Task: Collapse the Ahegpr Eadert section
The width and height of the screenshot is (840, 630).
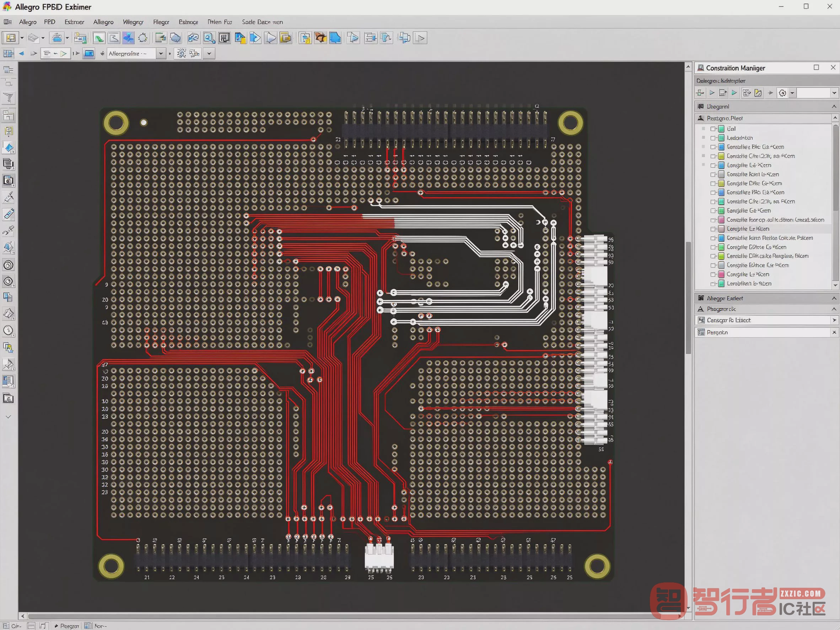Action: 834,298
